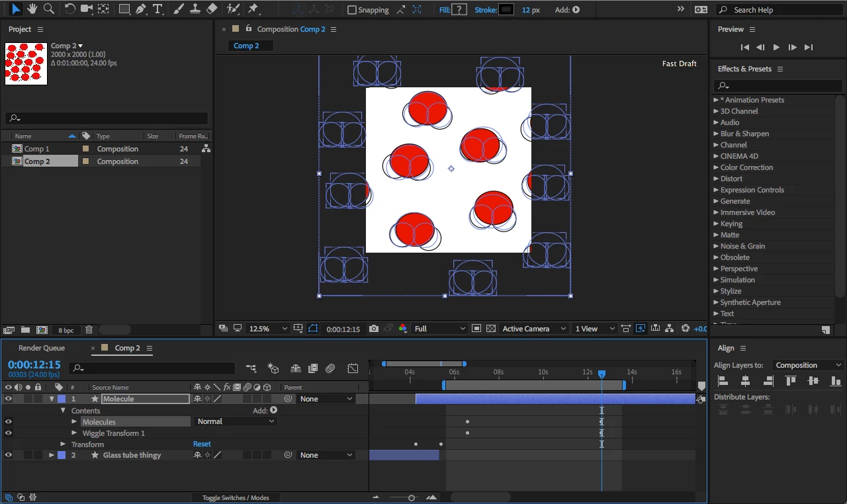Click Toggle Switches / Modes button
Image resolution: width=847 pixels, height=504 pixels.
tap(236, 497)
